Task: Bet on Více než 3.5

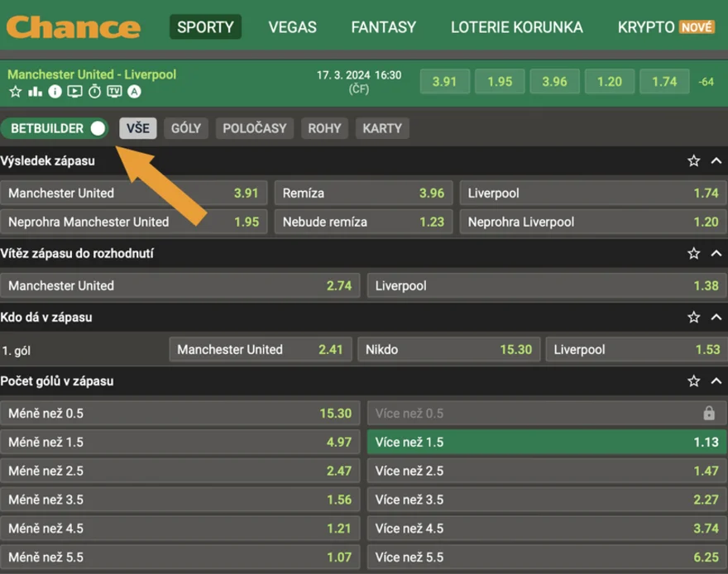Action: point(547,500)
